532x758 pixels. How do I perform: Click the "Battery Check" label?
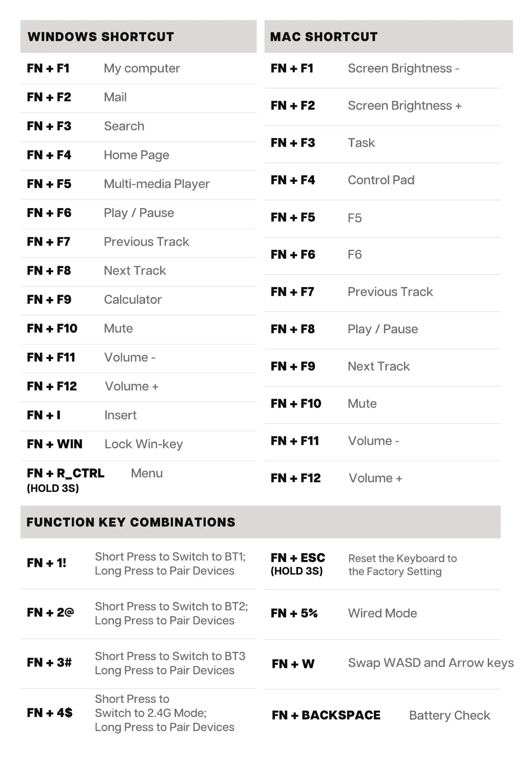click(x=449, y=715)
